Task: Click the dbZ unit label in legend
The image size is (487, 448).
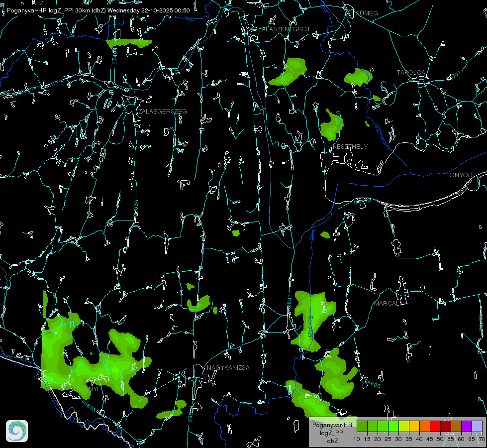Action: pos(332,441)
